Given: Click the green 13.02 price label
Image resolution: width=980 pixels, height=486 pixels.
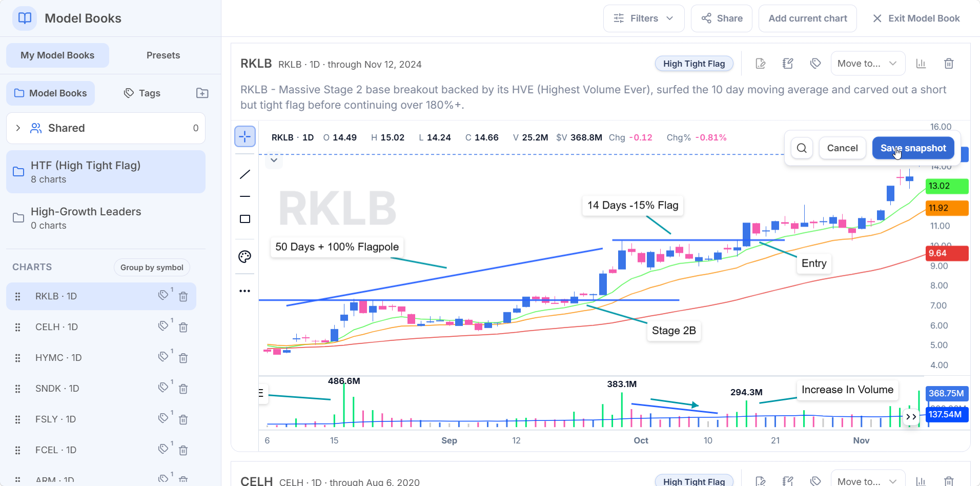Looking at the screenshot, I should 947,186.
